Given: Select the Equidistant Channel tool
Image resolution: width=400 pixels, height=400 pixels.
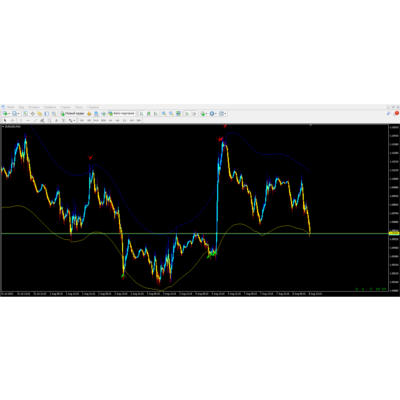Looking at the screenshot, I should coord(42,120).
